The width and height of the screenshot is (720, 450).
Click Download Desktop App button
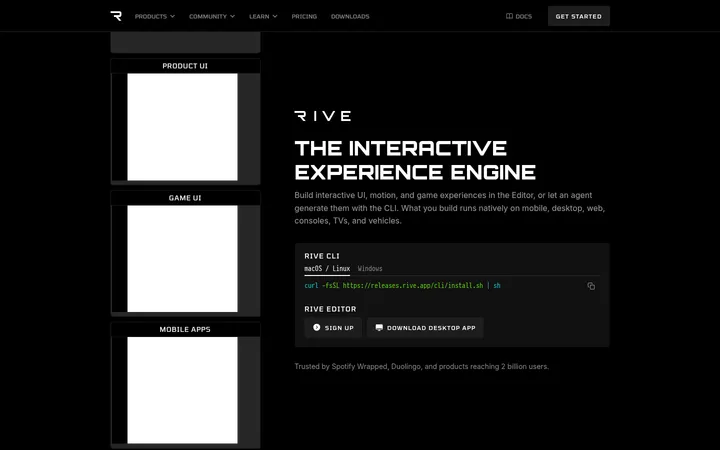coord(425,328)
